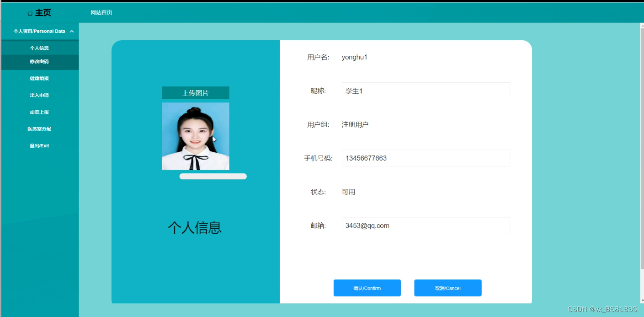The image size is (644, 317).
Task: Click user group value 注册用户
Action: 355,124
